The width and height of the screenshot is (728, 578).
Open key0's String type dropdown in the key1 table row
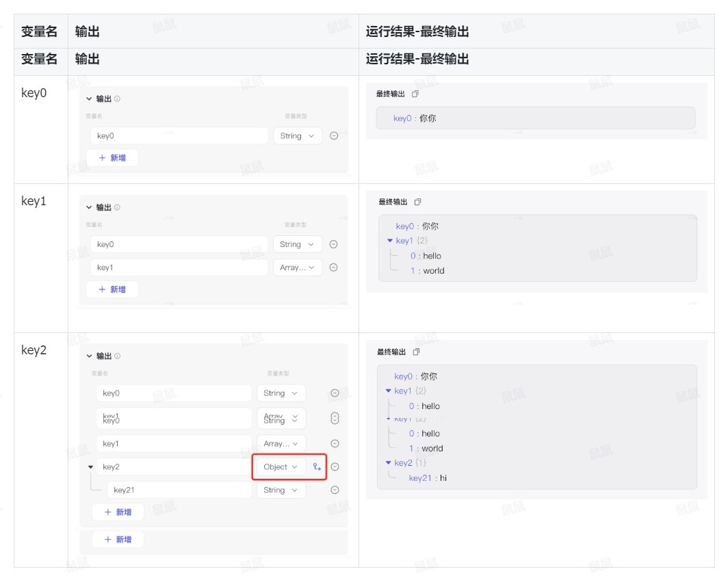coord(297,244)
